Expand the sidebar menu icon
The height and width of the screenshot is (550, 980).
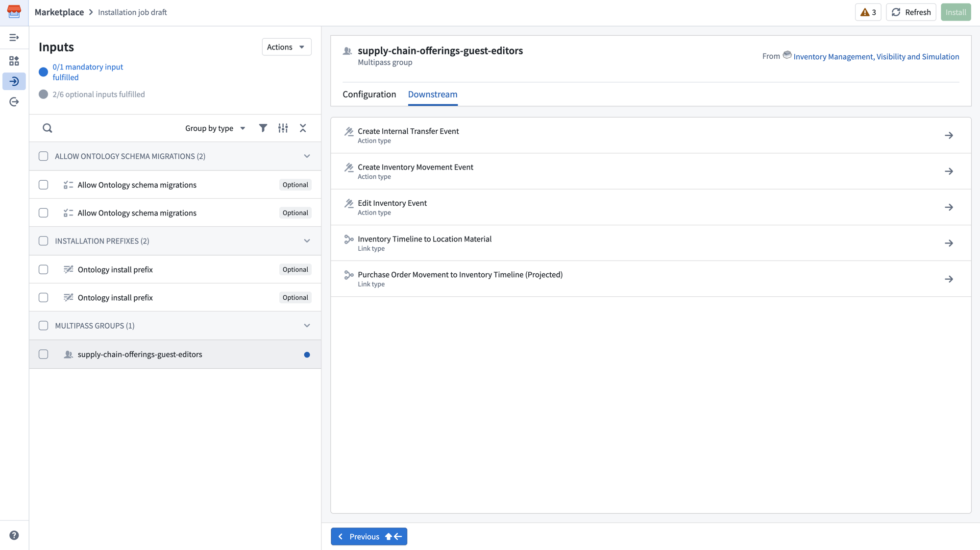(14, 38)
